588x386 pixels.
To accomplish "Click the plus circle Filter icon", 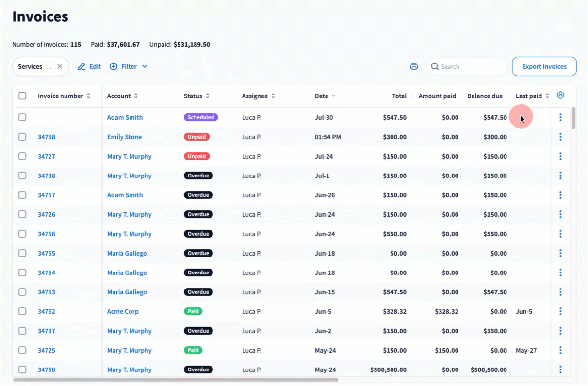I will pos(114,66).
